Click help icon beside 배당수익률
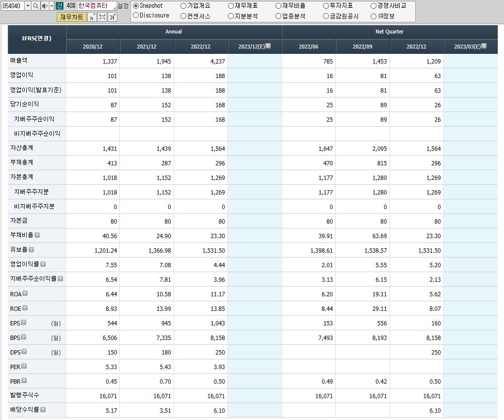This screenshot has width=504, height=420. tap(43, 409)
